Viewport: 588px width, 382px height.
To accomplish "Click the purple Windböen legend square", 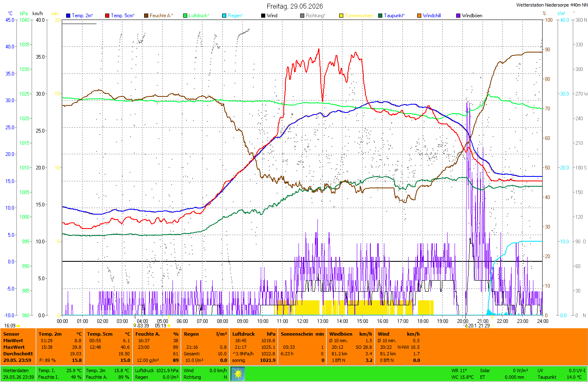I will point(458,16).
